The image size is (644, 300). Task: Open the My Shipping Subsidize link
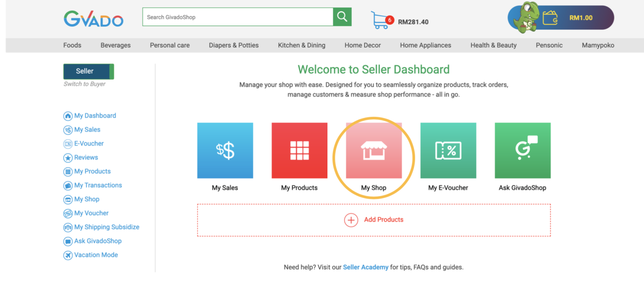tap(107, 227)
